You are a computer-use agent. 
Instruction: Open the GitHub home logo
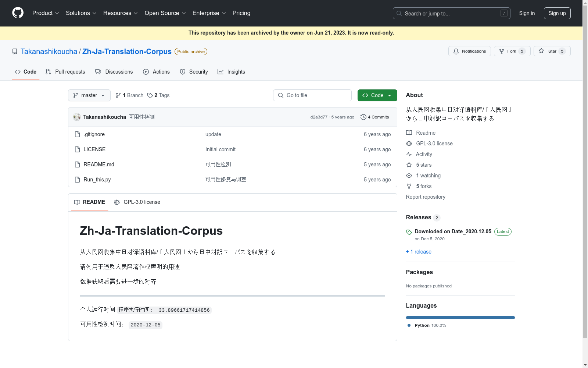pos(18,13)
